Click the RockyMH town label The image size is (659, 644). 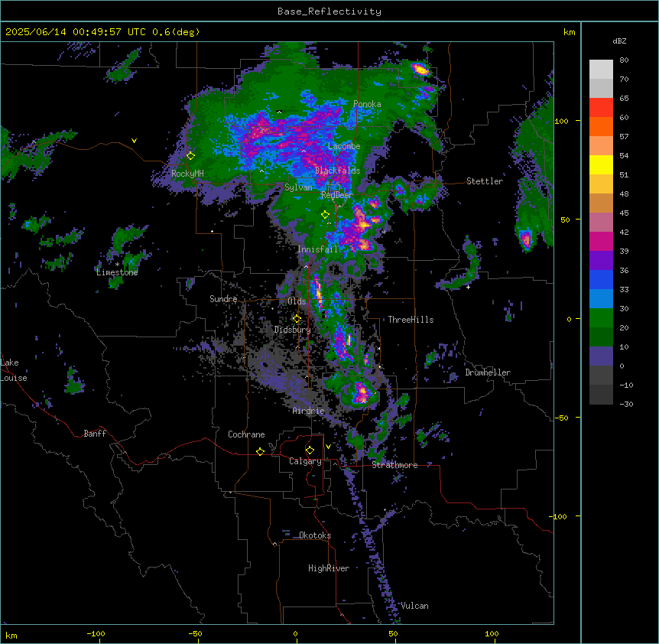187,174
